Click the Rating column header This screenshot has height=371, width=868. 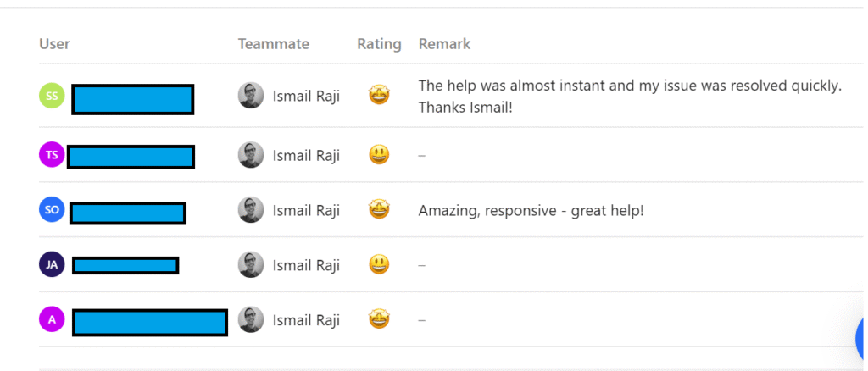pos(379,44)
